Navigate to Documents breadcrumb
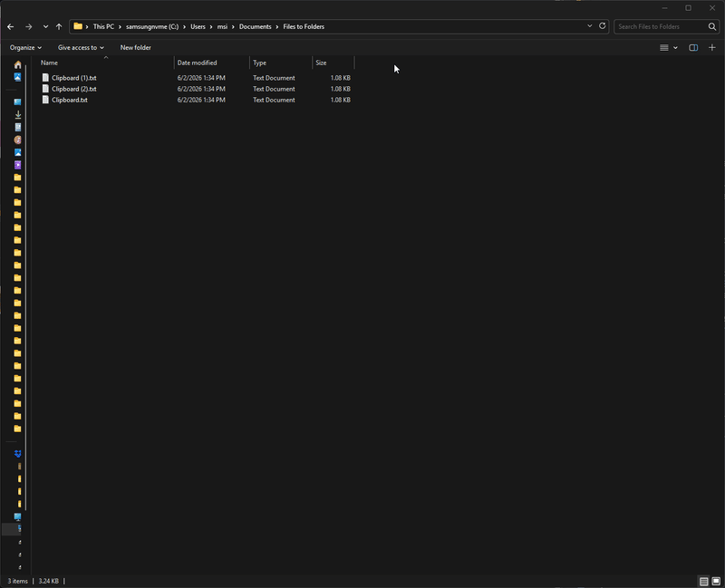Image resolution: width=725 pixels, height=588 pixels. click(256, 27)
